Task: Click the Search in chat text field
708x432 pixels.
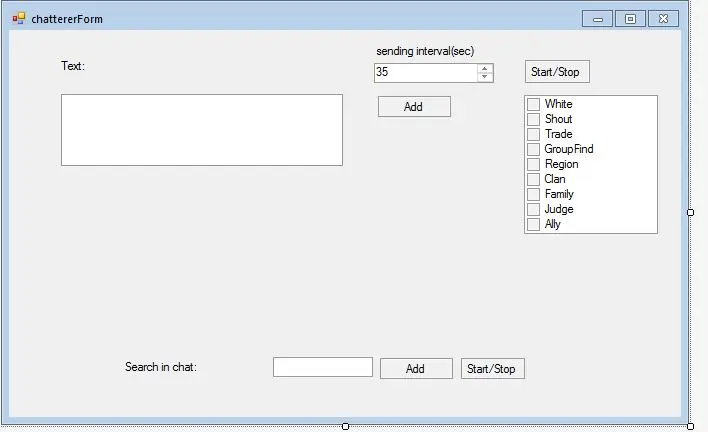Action: (322, 367)
